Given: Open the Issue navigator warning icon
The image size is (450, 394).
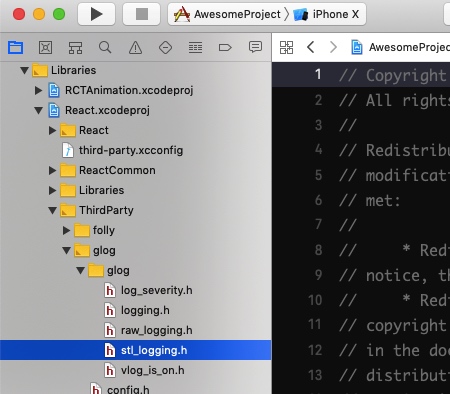Looking at the screenshot, I should 135,48.
